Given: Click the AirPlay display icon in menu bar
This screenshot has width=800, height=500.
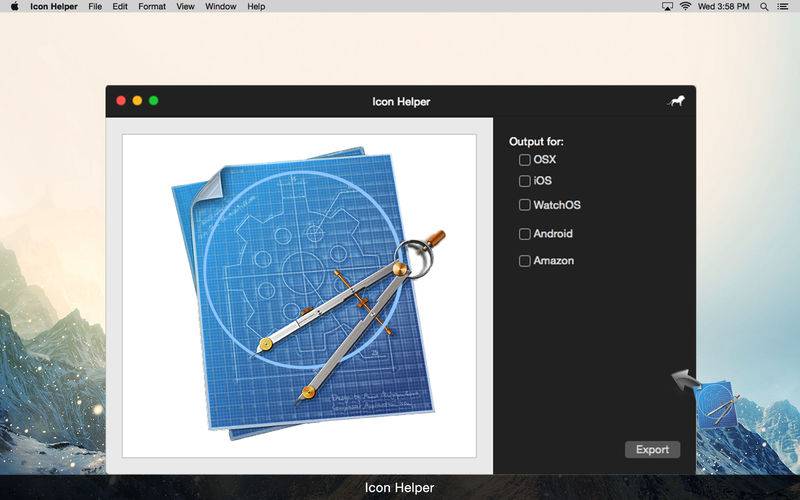Looking at the screenshot, I should click(667, 7).
